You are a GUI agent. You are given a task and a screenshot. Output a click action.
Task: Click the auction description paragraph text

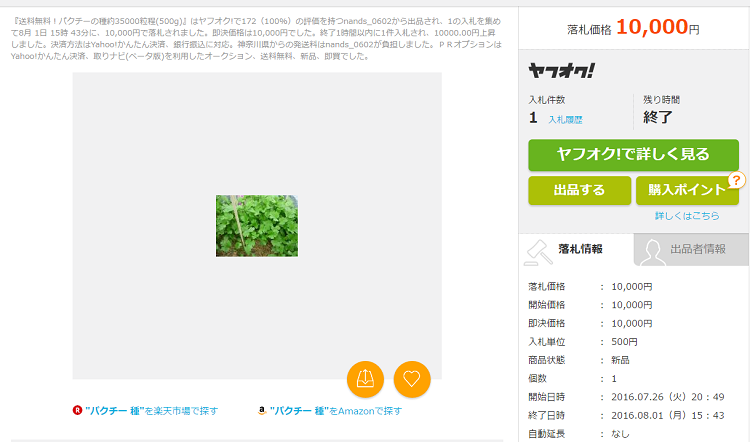point(256,39)
